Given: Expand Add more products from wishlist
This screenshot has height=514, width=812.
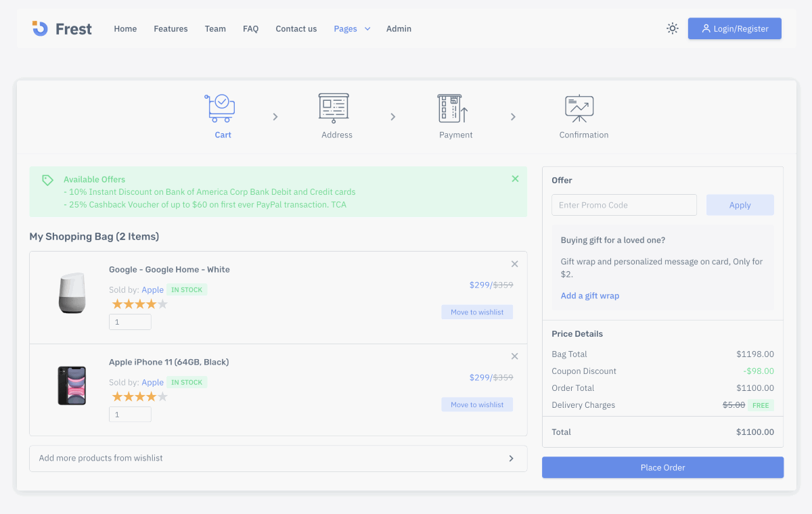Looking at the screenshot, I should click(512, 458).
